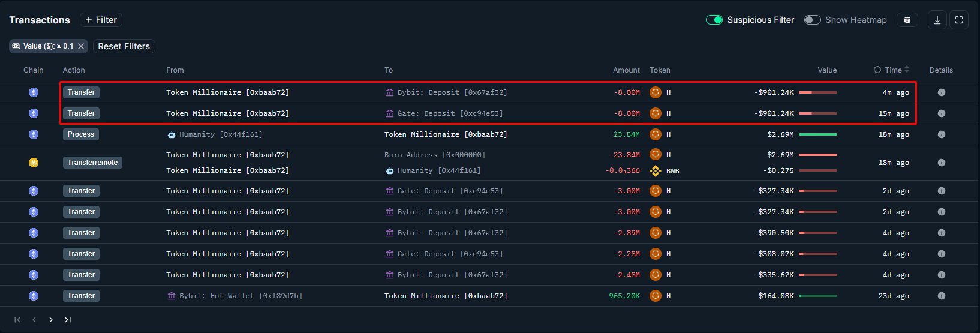This screenshot has height=333, width=980.
Task: Open Humanity [0x44f161] sender address link
Action: (220, 134)
